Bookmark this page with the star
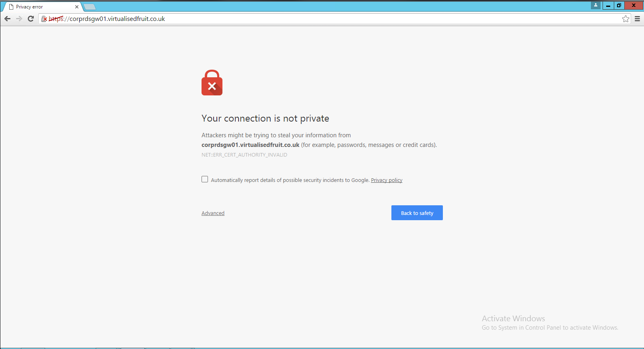The height and width of the screenshot is (349, 644). pyautogui.click(x=625, y=19)
